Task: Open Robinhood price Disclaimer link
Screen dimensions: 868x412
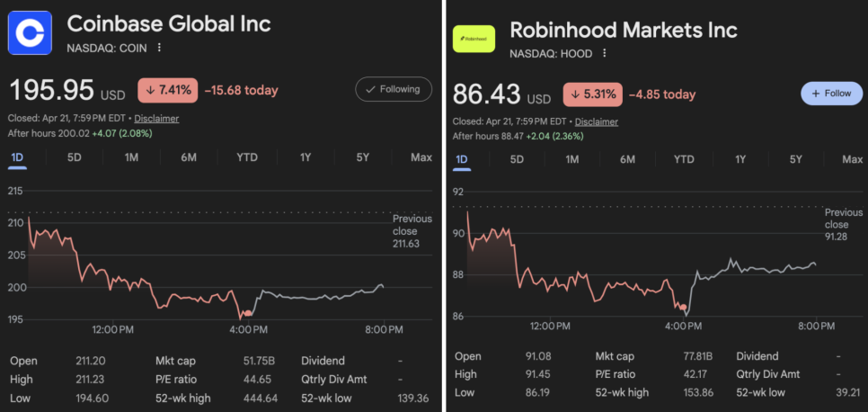Action: point(597,121)
